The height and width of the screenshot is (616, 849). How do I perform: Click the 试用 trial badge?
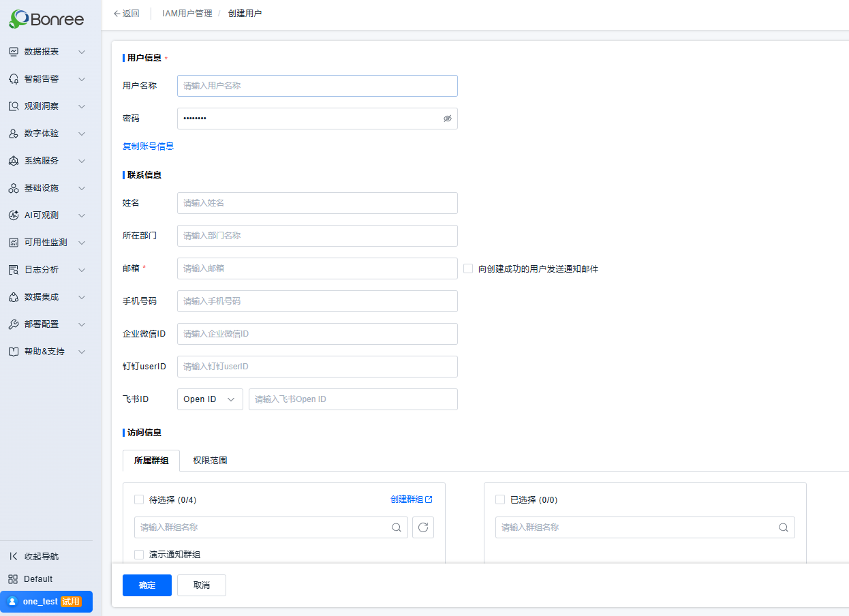point(71,602)
